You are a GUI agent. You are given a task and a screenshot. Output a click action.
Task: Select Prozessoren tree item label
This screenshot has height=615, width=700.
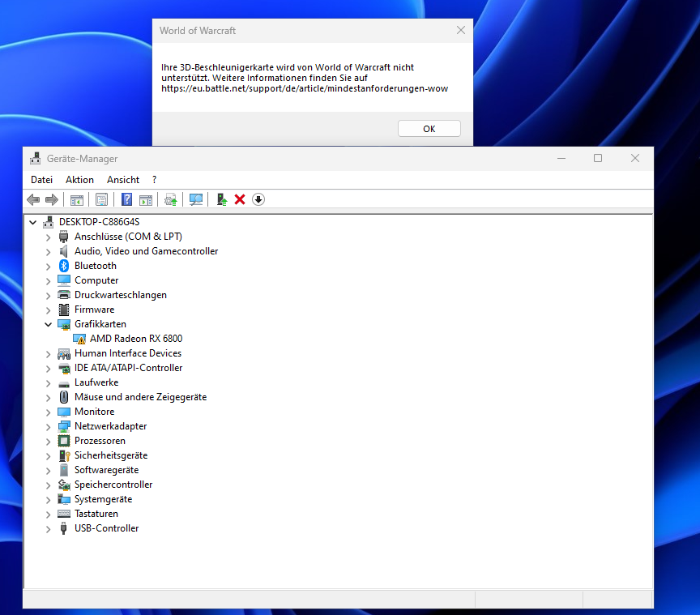(100, 441)
